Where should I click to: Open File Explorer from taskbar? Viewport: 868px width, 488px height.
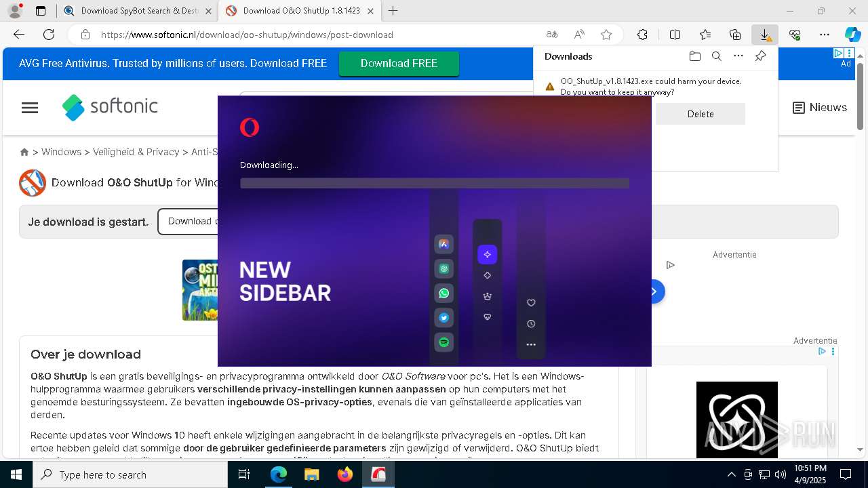pos(311,474)
